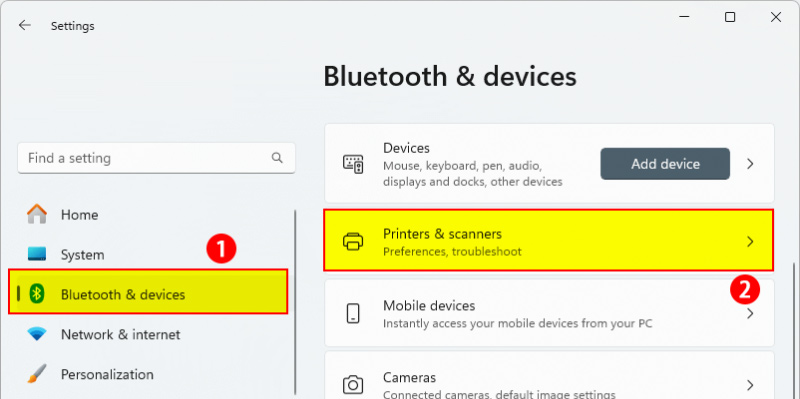Open Printers & scanners via its chevron

750,241
